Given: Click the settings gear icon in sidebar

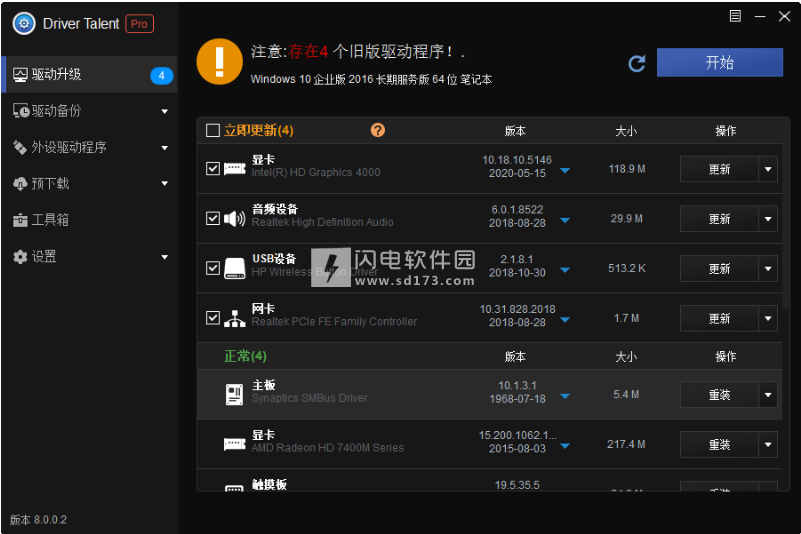Looking at the screenshot, I should 20,257.
